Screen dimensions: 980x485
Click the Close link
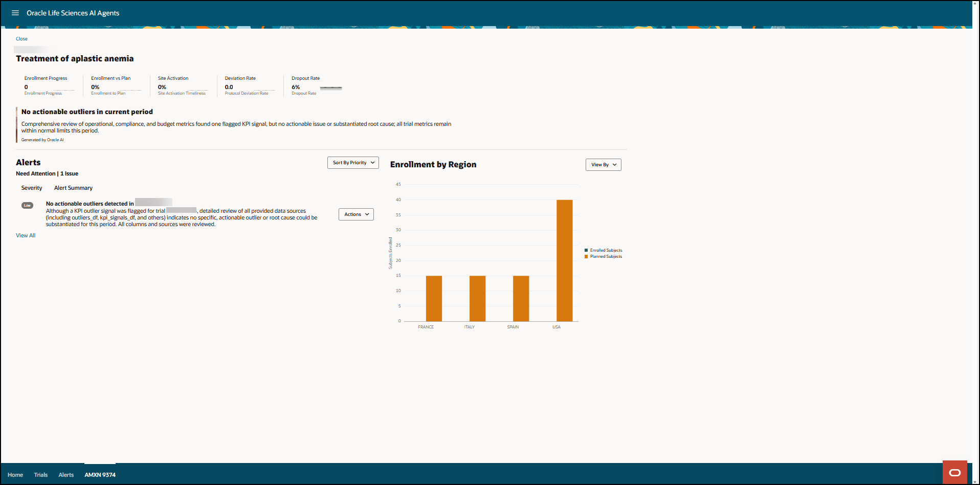[21, 39]
